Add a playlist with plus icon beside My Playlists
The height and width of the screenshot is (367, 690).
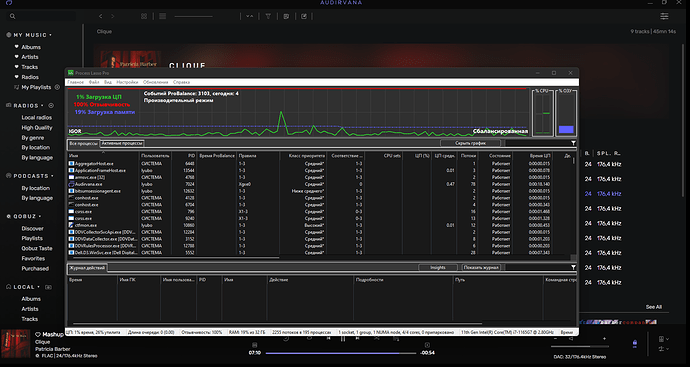57,87
